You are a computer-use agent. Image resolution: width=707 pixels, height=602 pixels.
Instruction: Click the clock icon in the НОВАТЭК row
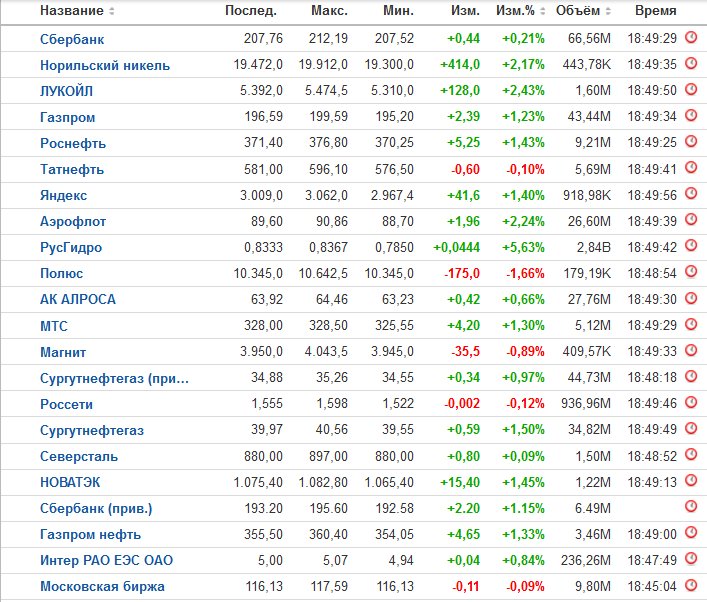(691, 481)
